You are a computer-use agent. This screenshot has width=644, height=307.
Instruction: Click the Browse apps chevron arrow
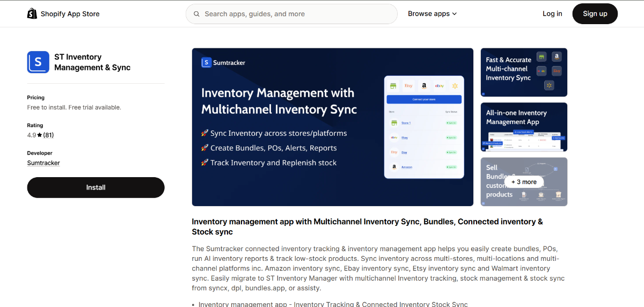coord(455,14)
